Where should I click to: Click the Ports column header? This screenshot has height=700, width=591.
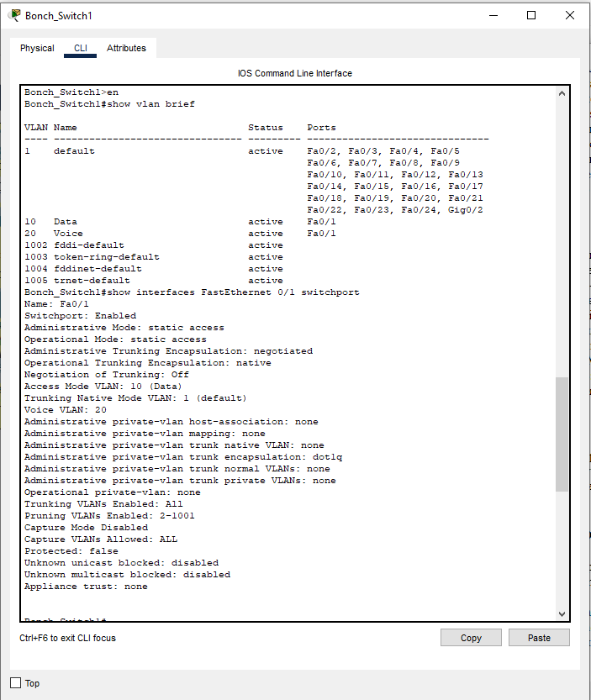click(x=321, y=128)
